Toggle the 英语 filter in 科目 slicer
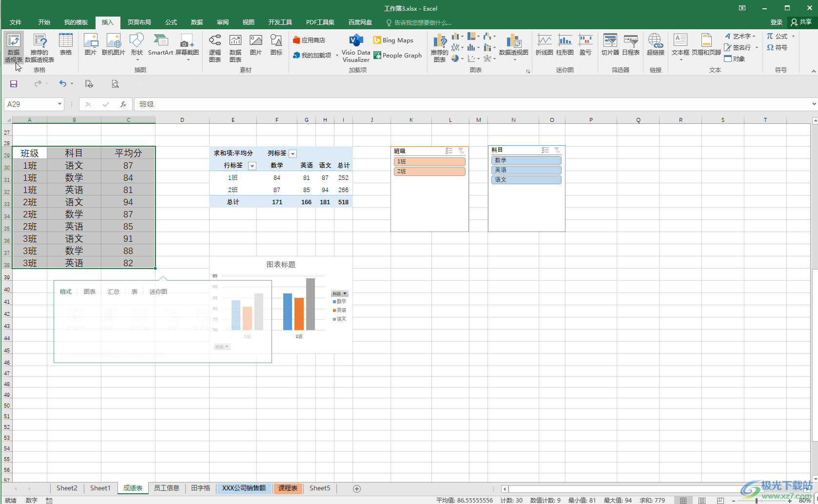Image resolution: width=818 pixels, height=504 pixels. pos(526,170)
